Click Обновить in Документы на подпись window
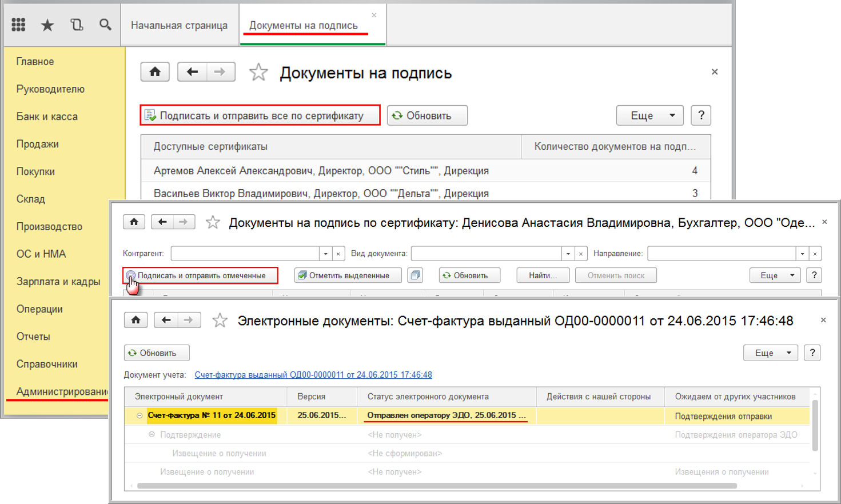This screenshot has height=504, width=841. click(x=428, y=115)
